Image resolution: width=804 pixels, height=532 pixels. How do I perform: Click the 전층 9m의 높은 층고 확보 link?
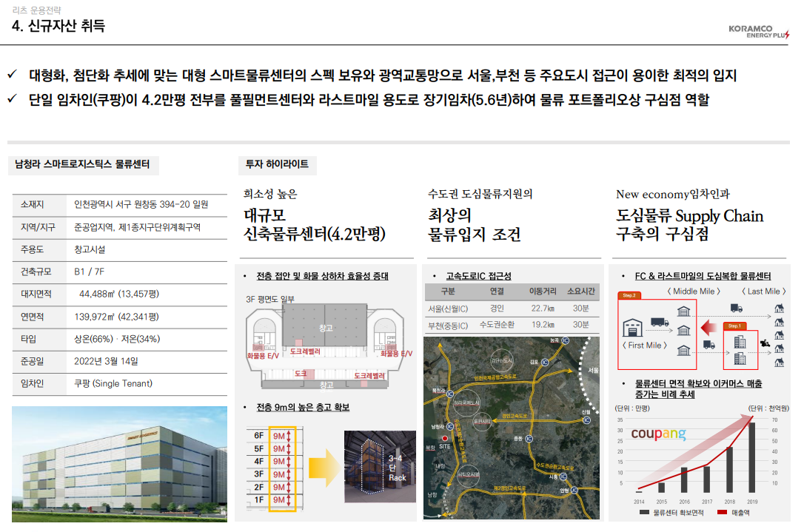point(303,408)
